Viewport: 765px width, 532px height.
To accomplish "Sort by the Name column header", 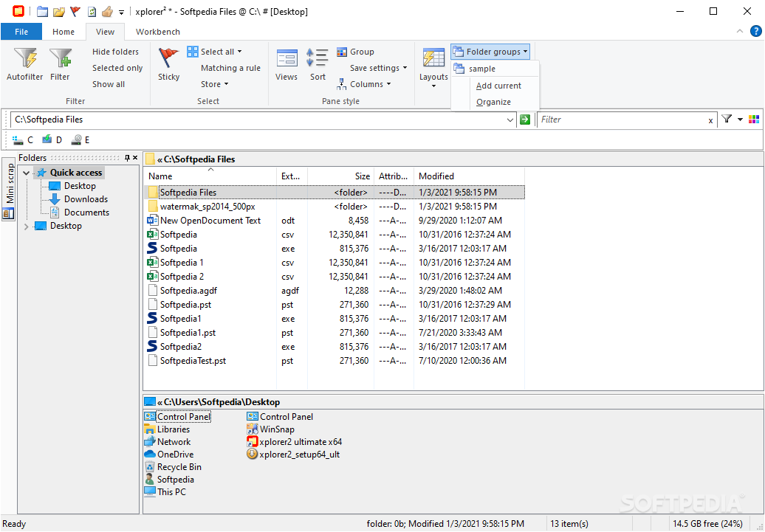I will click(210, 176).
